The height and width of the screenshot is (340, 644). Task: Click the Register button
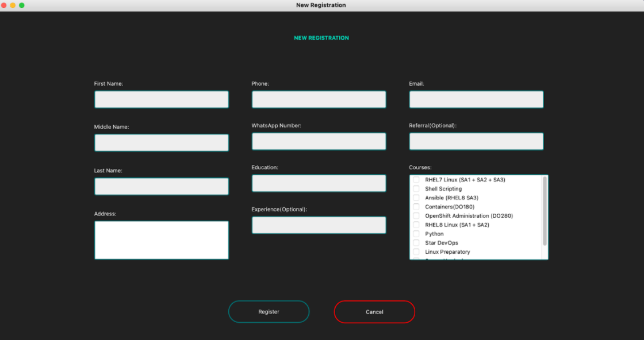(269, 311)
